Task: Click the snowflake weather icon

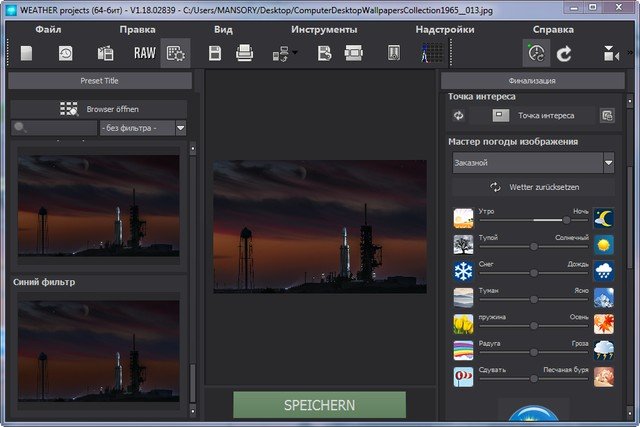Action: tap(463, 271)
